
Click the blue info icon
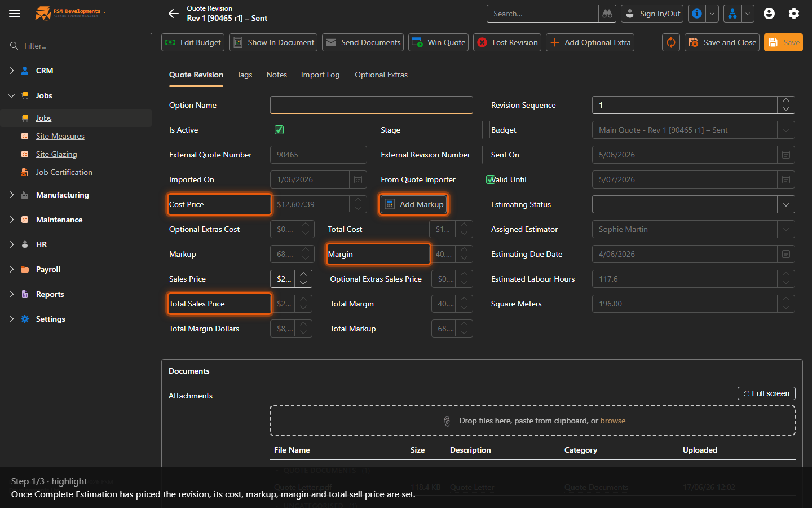coord(697,14)
